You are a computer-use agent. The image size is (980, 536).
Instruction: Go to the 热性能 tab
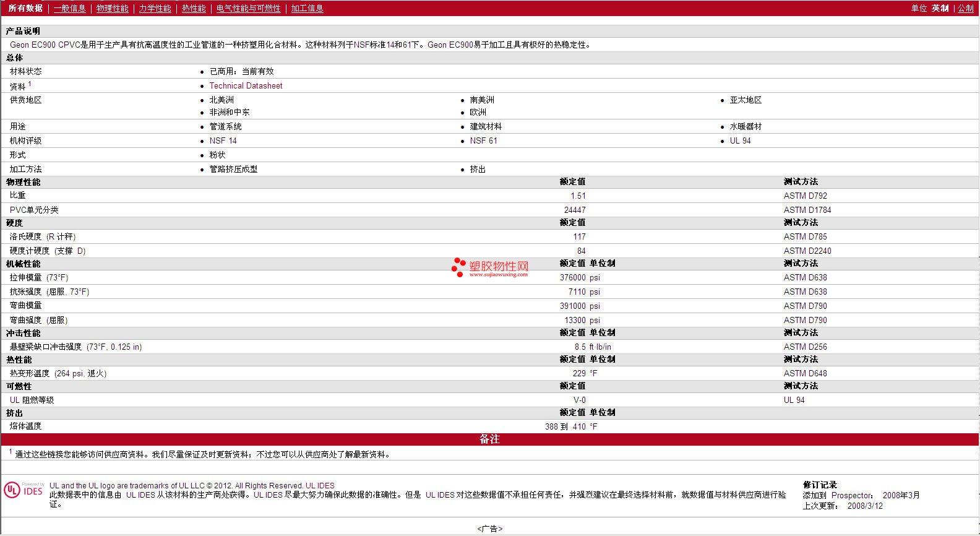click(x=194, y=9)
